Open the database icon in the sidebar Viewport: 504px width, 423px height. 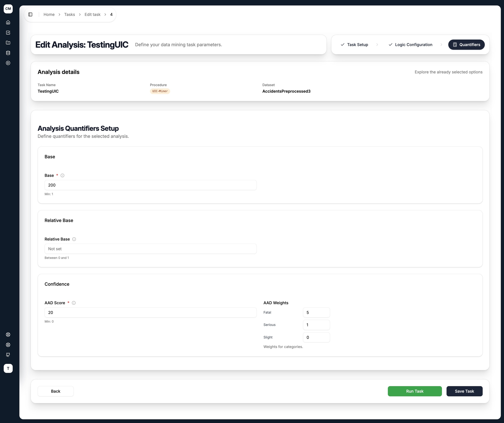(x=8, y=53)
